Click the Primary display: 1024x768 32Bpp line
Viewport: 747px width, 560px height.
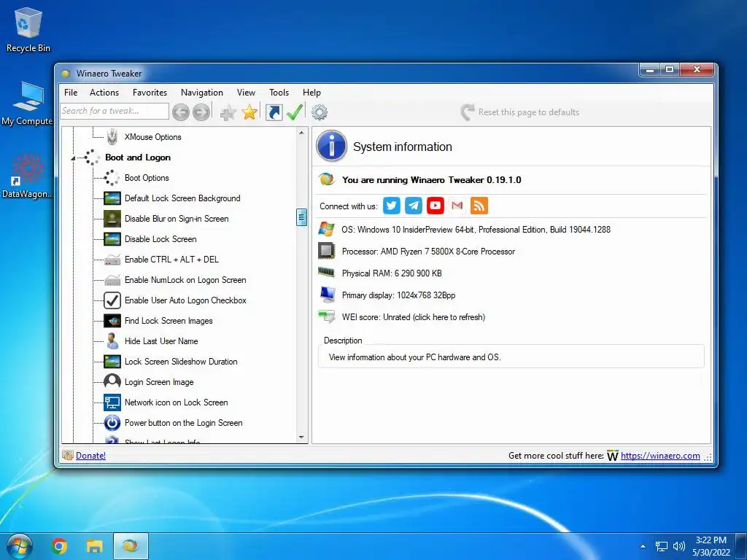tap(398, 295)
